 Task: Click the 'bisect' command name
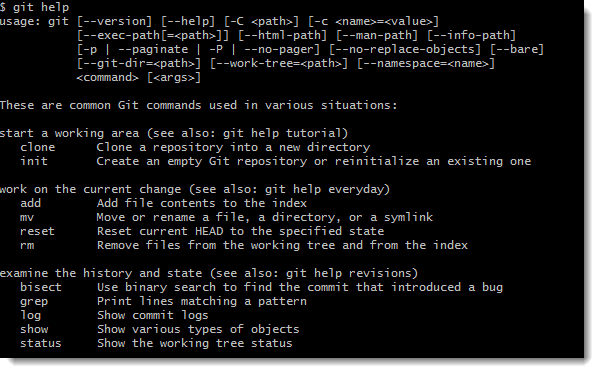pos(41,287)
